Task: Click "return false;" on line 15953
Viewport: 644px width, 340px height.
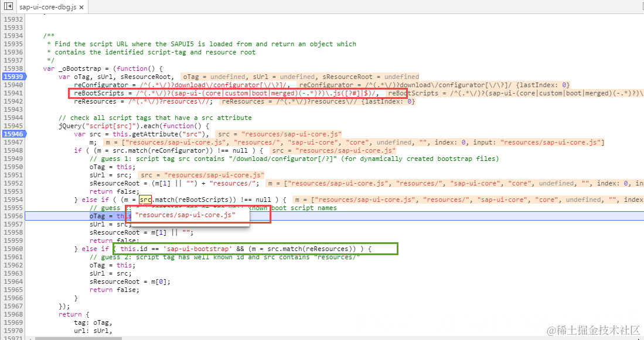Action: (x=115, y=191)
